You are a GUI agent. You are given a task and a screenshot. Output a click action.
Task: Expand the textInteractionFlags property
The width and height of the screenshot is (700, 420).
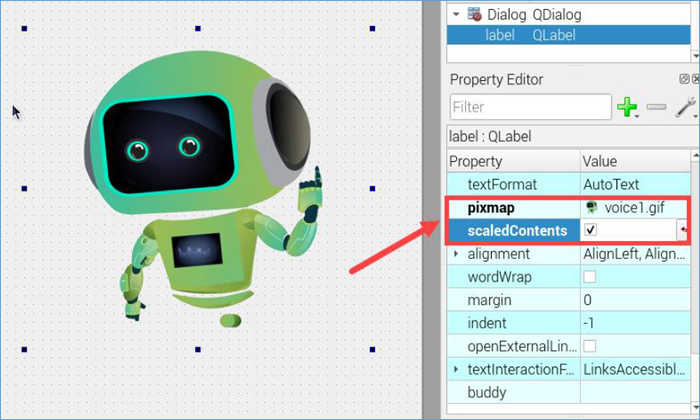[456, 369]
